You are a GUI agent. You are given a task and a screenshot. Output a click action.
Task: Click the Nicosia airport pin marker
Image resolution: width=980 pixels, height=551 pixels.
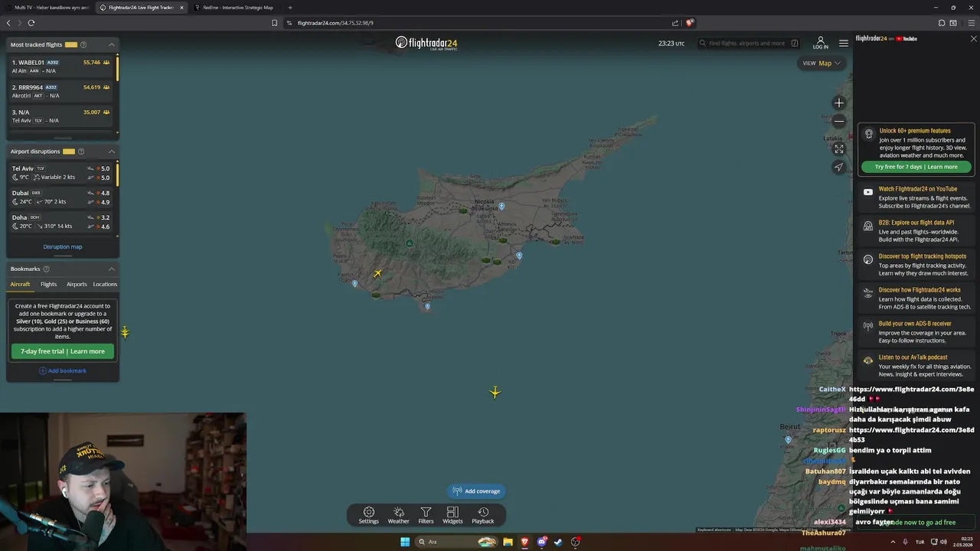[x=501, y=206]
